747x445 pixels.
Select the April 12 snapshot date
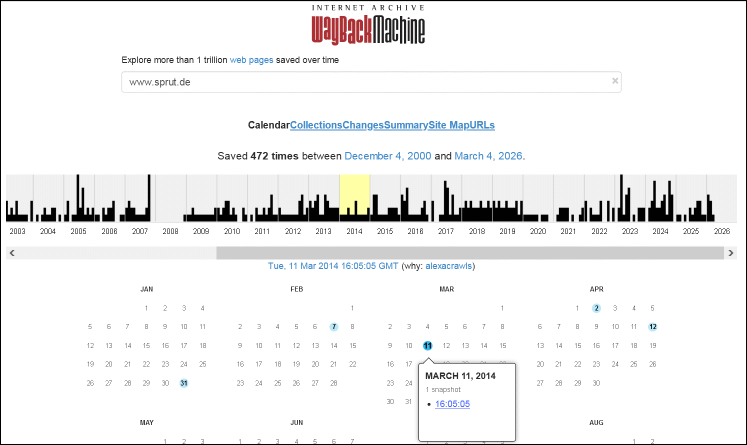[652, 327]
